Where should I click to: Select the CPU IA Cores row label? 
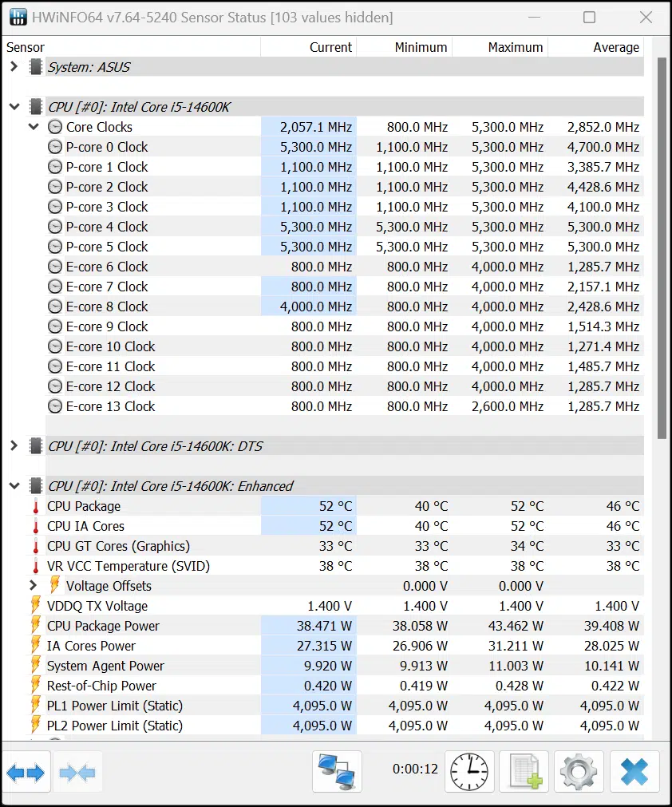point(86,527)
